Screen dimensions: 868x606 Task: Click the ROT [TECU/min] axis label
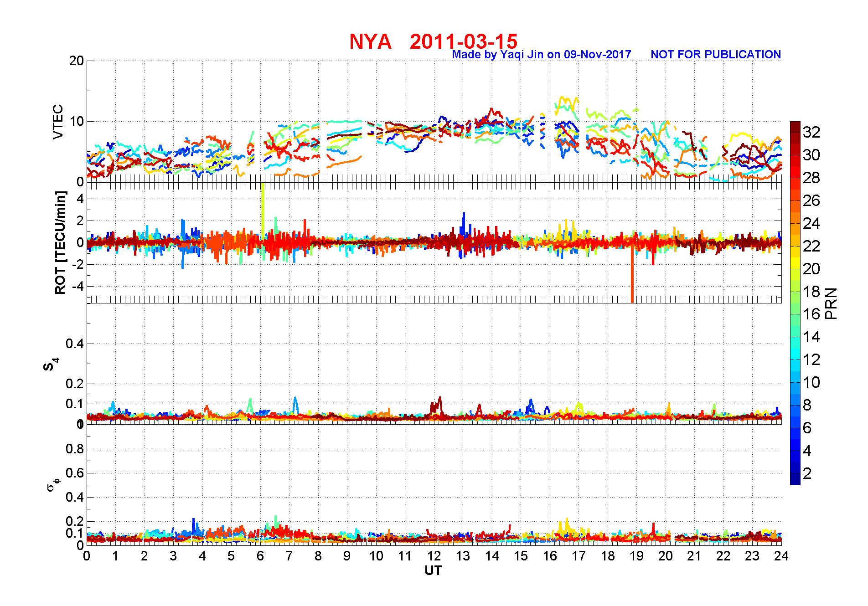coord(60,242)
